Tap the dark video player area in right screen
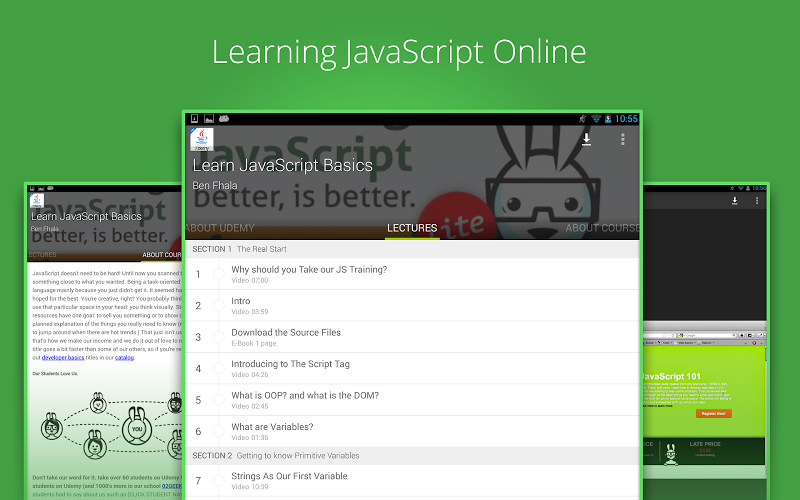The image size is (800, 500). (704, 264)
